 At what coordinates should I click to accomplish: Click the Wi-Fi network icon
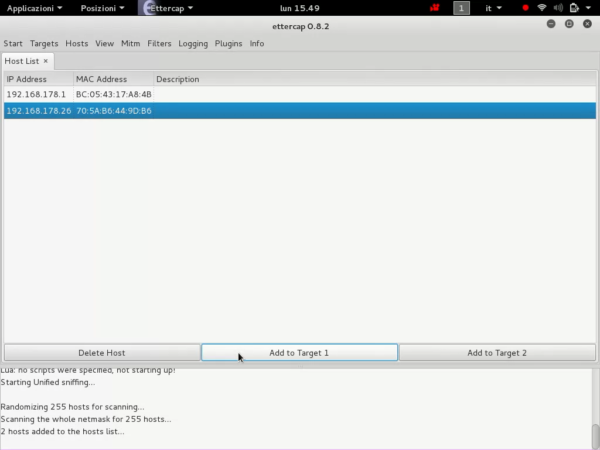coord(541,8)
